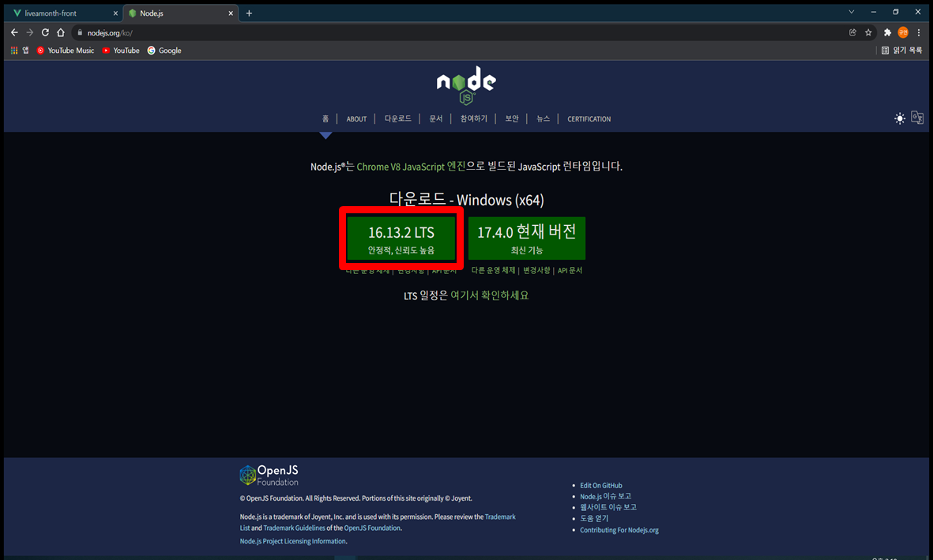Open the language translation icon
The height and width of the screenshot is (560, 933).
[x=917, y=118]
